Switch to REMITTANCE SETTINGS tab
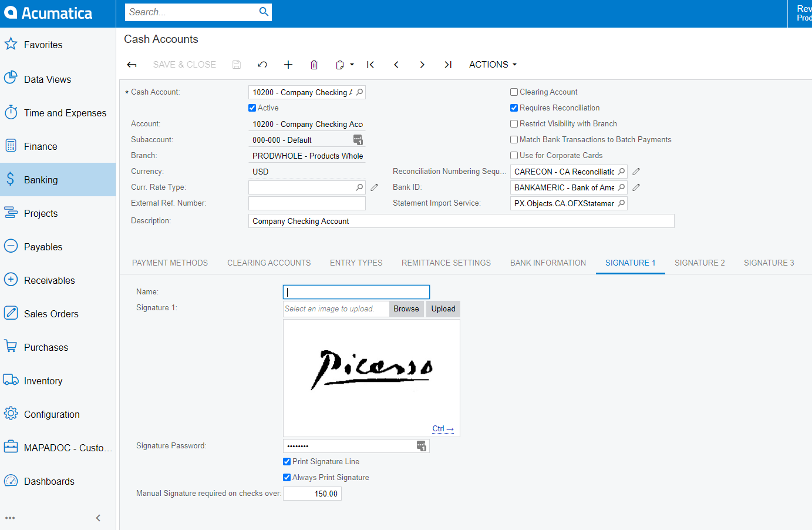 (x=446, y=263)
